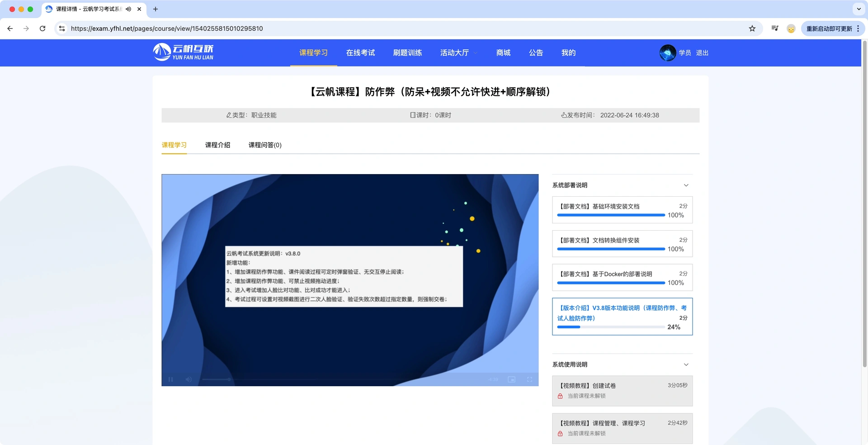This screenshot has height=445, width=868.
Task: Bookmark this page with star icon
Action: [752, 28]
